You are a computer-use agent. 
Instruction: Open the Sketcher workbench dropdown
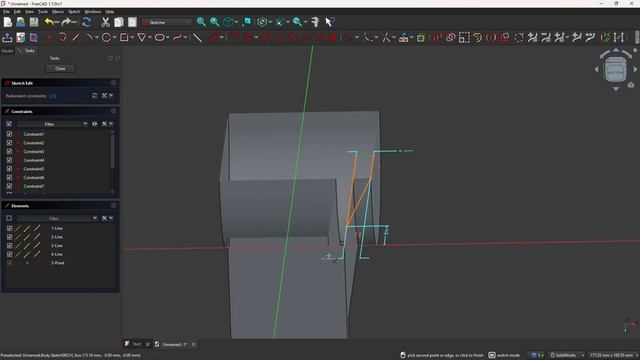click(167, 22)
